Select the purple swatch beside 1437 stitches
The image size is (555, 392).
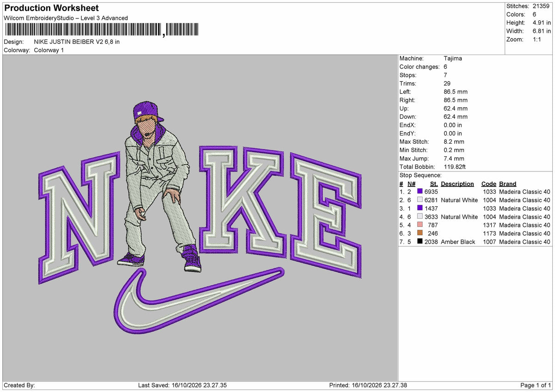[x=420, y=208]
